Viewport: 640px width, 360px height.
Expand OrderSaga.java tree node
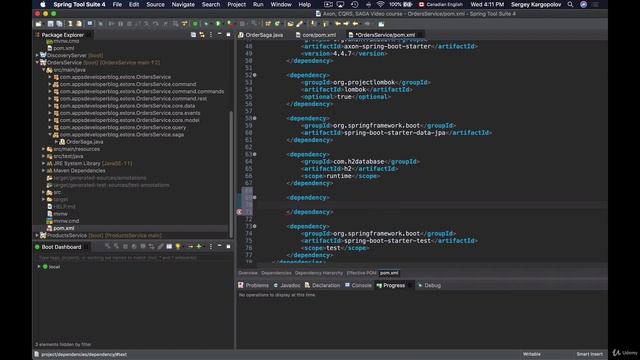57,142
